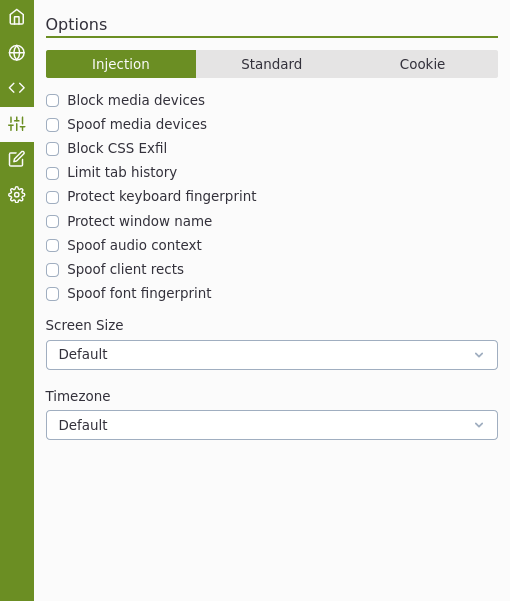
Task: Enable Spoof media devices checkbox
Action: [x=52, y=125]
